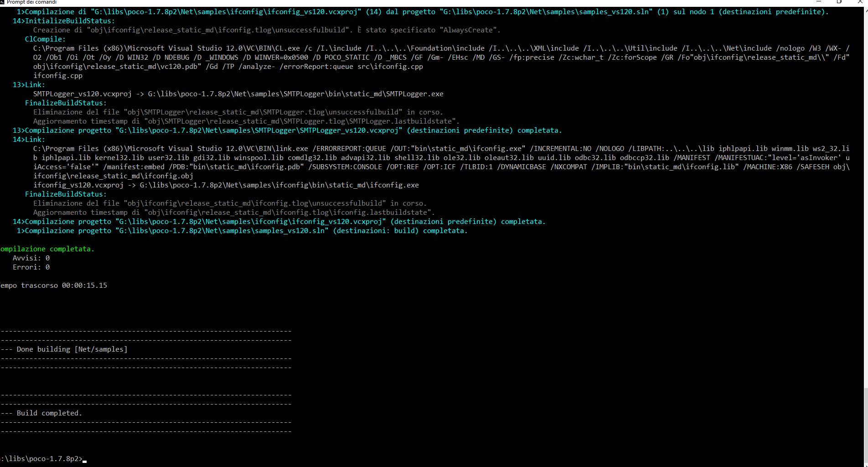This screenshot has width=868, height=467.
Task: Click the "--- Build completed." line
Action: pos(41,413)
